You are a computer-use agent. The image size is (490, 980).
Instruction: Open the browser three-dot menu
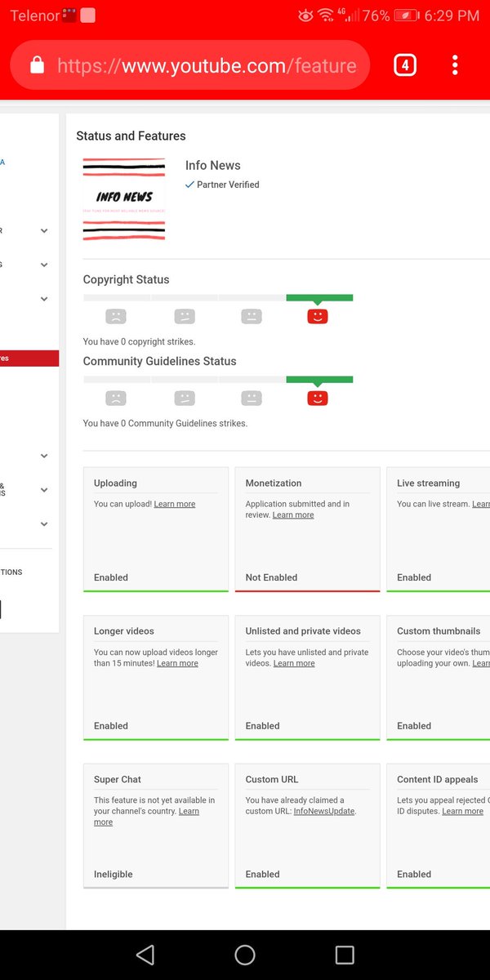point(455,65)
